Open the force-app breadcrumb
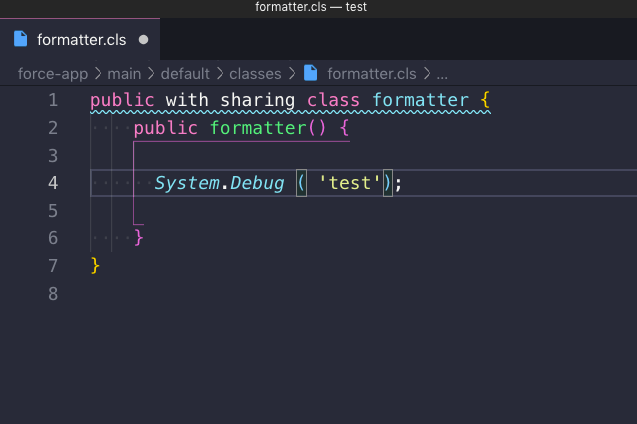The width and height of the screenshot is (637, 424). point(53,74)
